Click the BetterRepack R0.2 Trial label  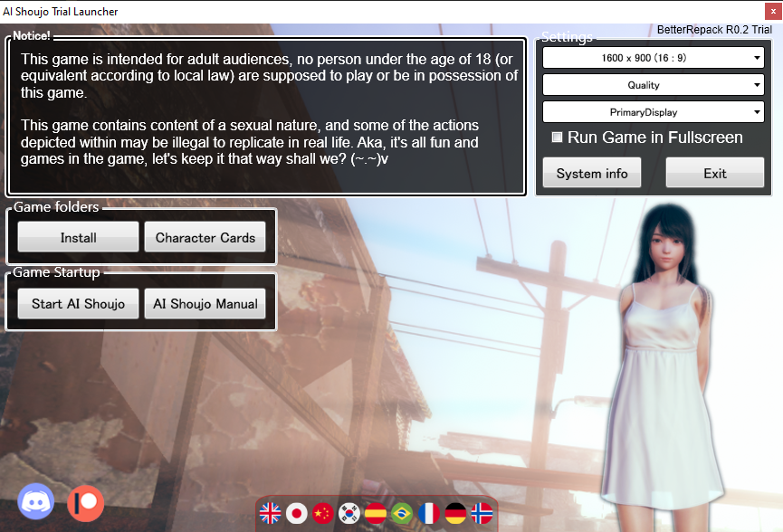tap(714, 30)
